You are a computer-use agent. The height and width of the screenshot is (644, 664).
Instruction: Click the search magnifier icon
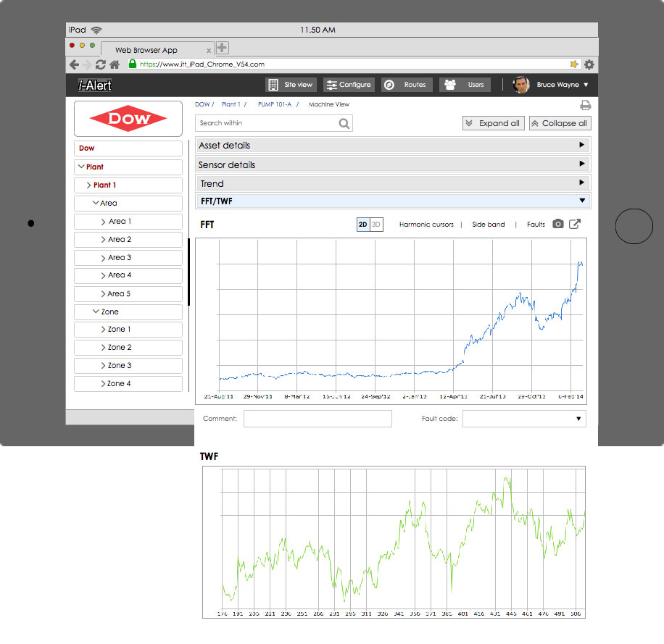[x=344, y=124]
